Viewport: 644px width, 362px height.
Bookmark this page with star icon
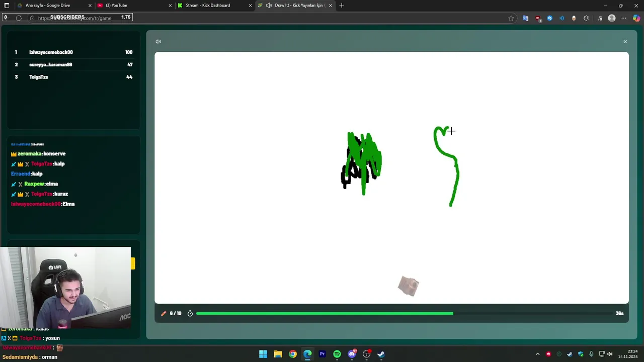511,18
